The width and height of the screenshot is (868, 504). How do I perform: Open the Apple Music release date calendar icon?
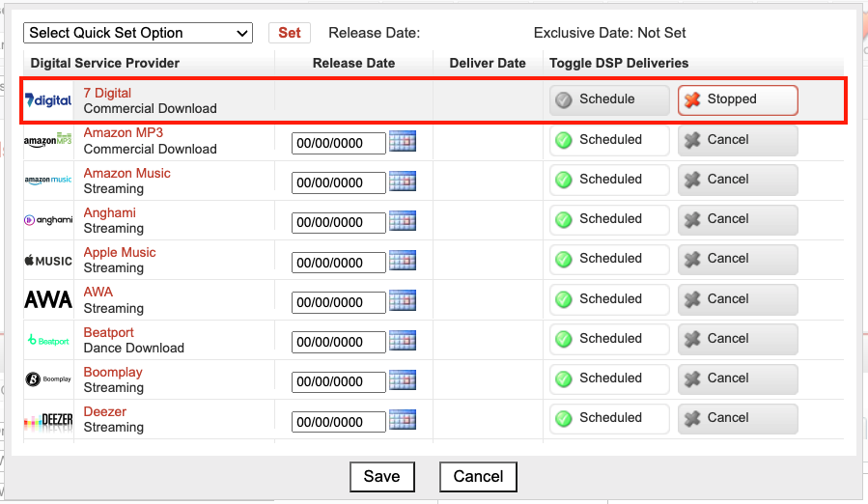click(x=403, y=261)
